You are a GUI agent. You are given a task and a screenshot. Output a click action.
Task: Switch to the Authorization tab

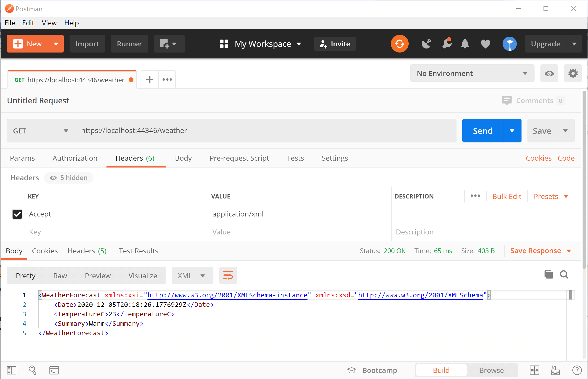(x=75, y=158)
